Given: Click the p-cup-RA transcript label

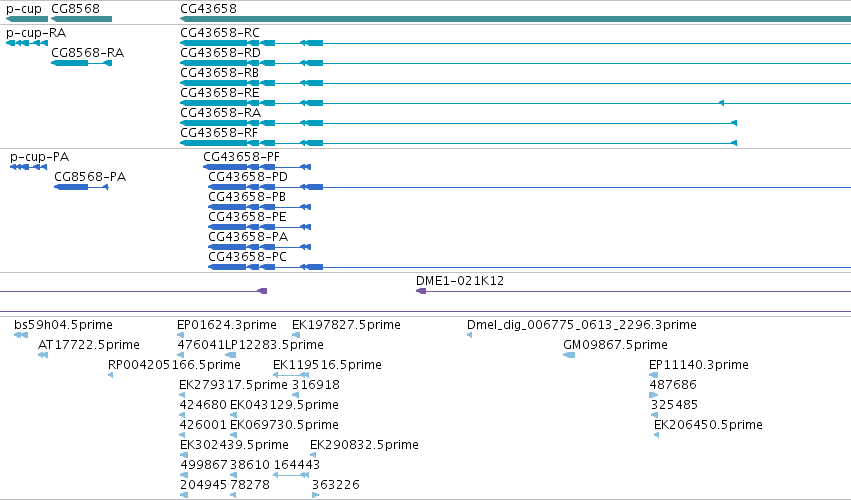Looking at the screenshot, I should click(x=36, y=33).
